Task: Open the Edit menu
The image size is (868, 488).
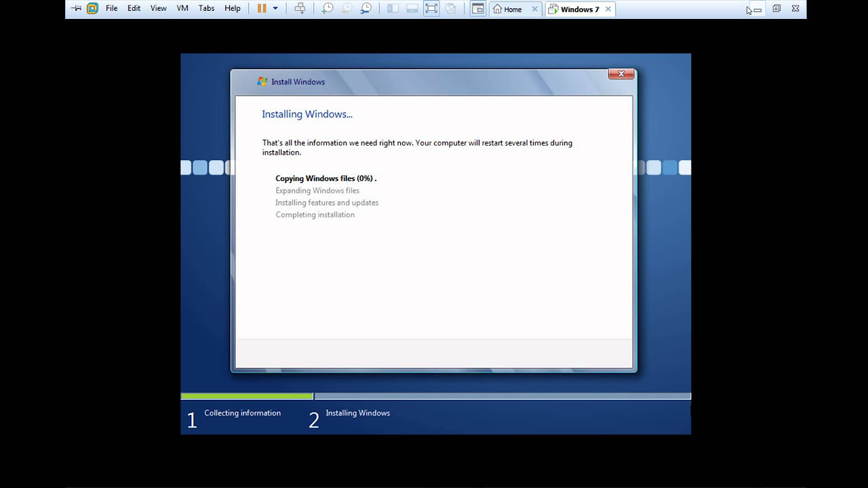Action: point(134,9)
